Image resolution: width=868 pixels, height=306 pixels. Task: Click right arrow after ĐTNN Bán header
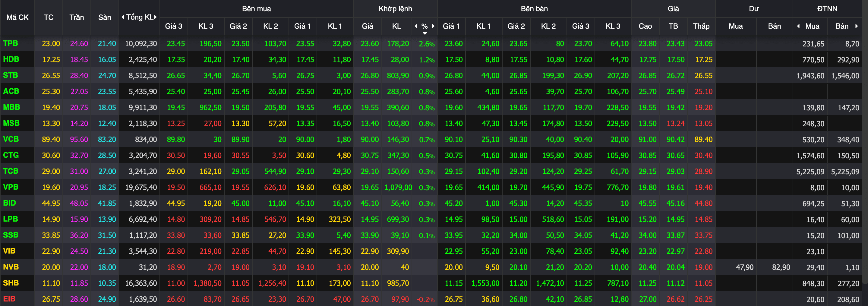point(856,26)
